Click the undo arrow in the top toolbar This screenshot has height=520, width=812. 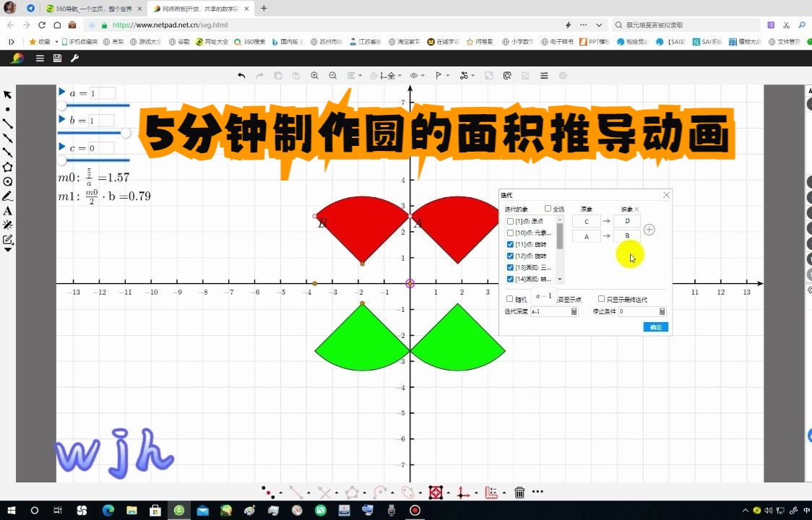241,75
